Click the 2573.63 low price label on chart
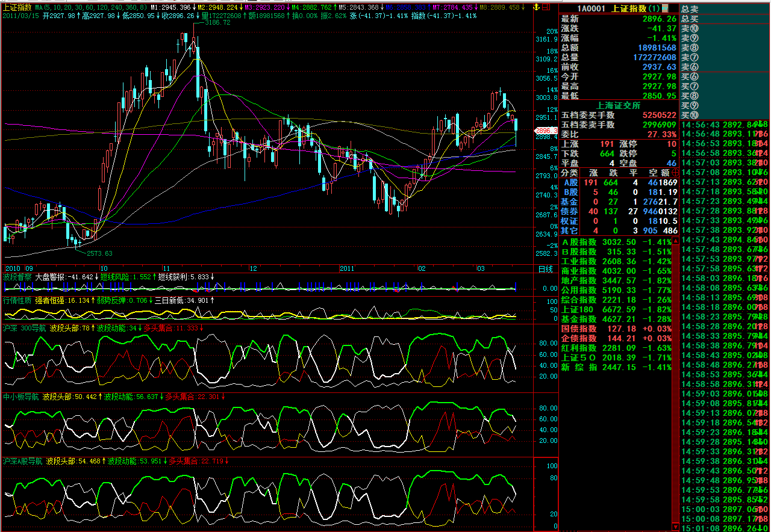 click(99, 253)
